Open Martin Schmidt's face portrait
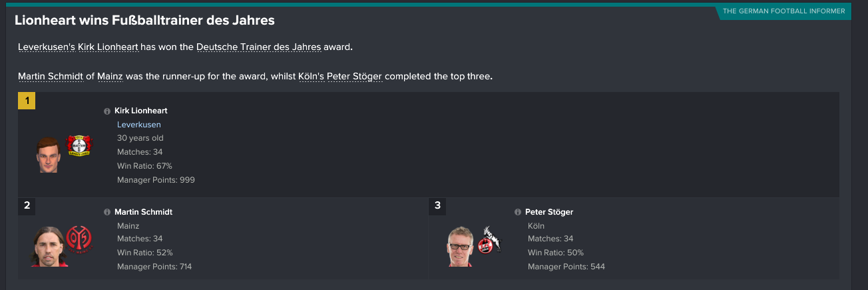The width and height of the screenshot is (868, 290). coord(48,246)
